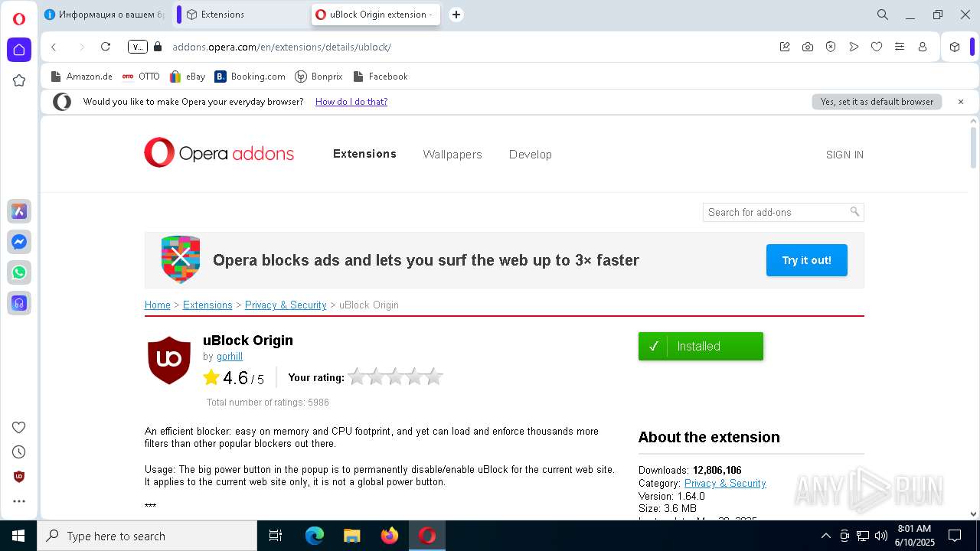Open Microsoft Edge from taskbar
Viewport: 980px width, 551px height.
[x=315, y=536]
